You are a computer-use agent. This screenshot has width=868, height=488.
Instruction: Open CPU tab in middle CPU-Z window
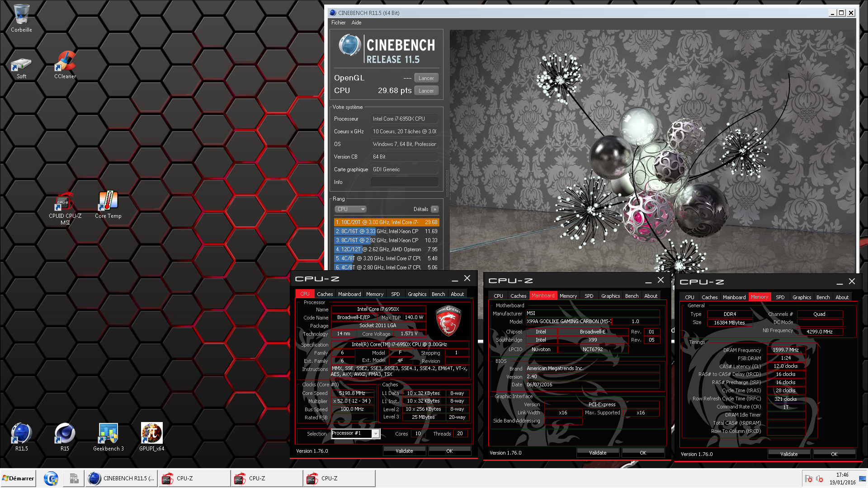[x=498, y=296]
